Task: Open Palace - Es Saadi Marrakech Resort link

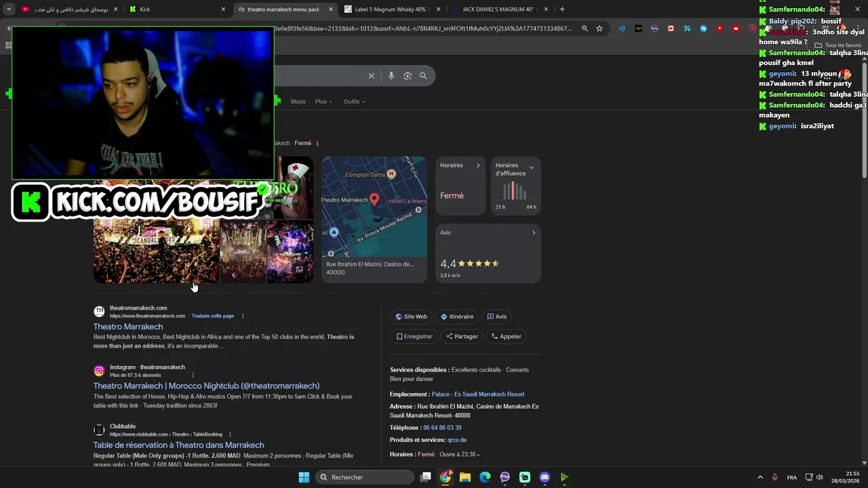Action: coord(478,394)
